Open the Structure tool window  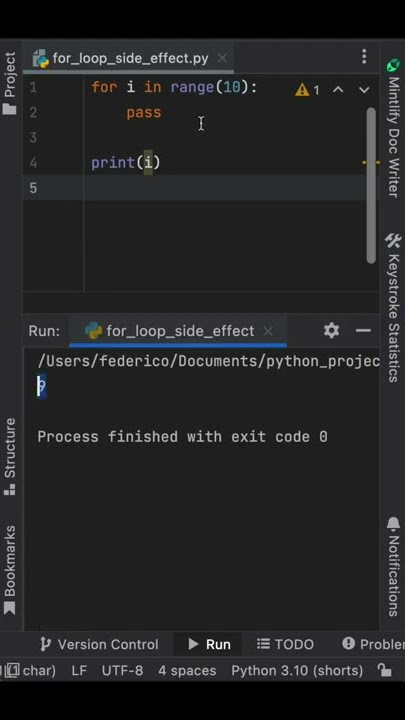pos(10,456)
